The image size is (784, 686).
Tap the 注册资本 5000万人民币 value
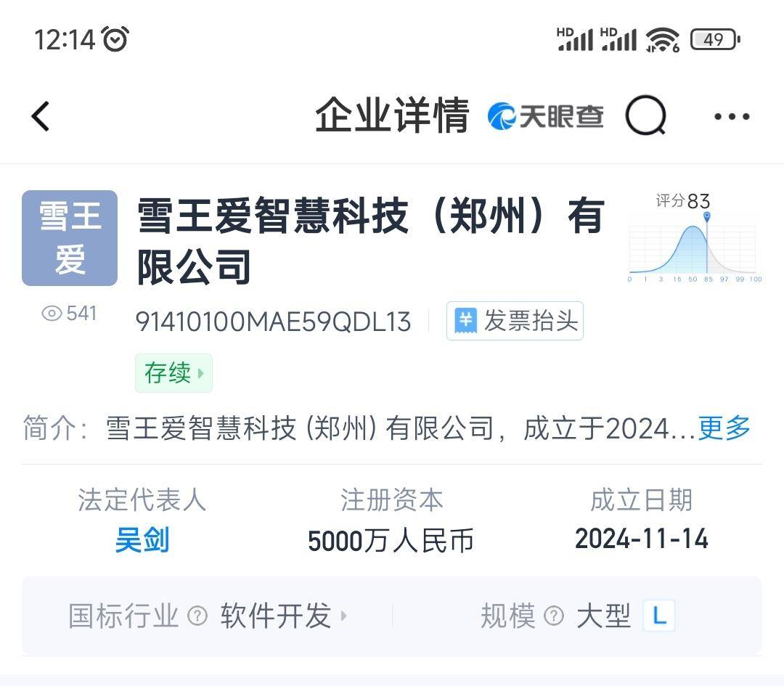pos(391,541)
